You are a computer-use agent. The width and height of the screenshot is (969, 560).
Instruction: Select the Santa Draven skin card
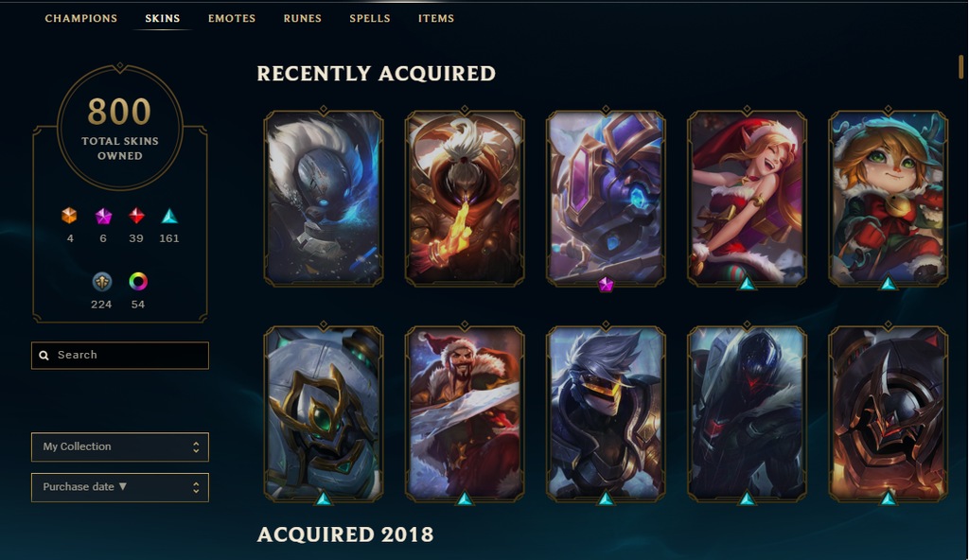click(x=465, y=413)
